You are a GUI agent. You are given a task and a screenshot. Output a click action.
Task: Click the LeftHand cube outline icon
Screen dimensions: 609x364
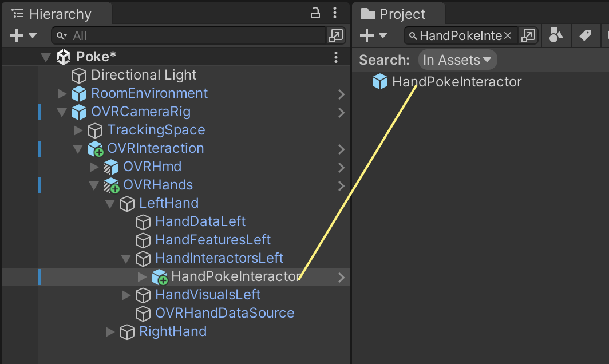(127, 204)
